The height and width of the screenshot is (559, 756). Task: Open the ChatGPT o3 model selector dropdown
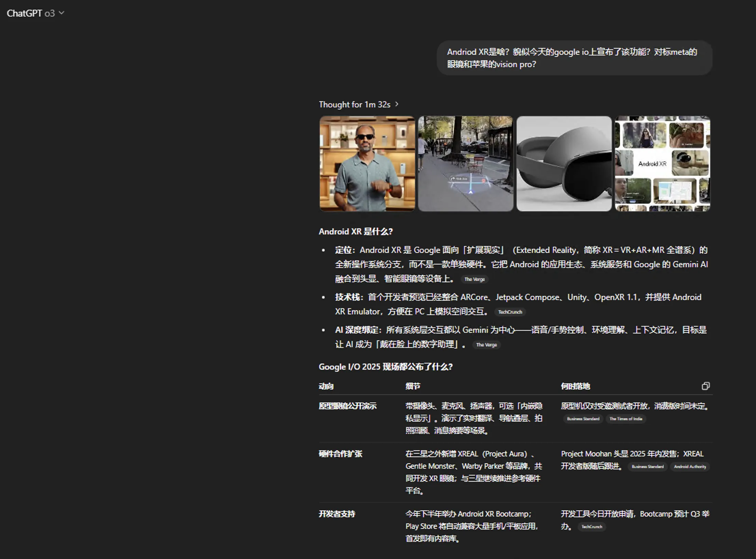click(x=36, y=13)
